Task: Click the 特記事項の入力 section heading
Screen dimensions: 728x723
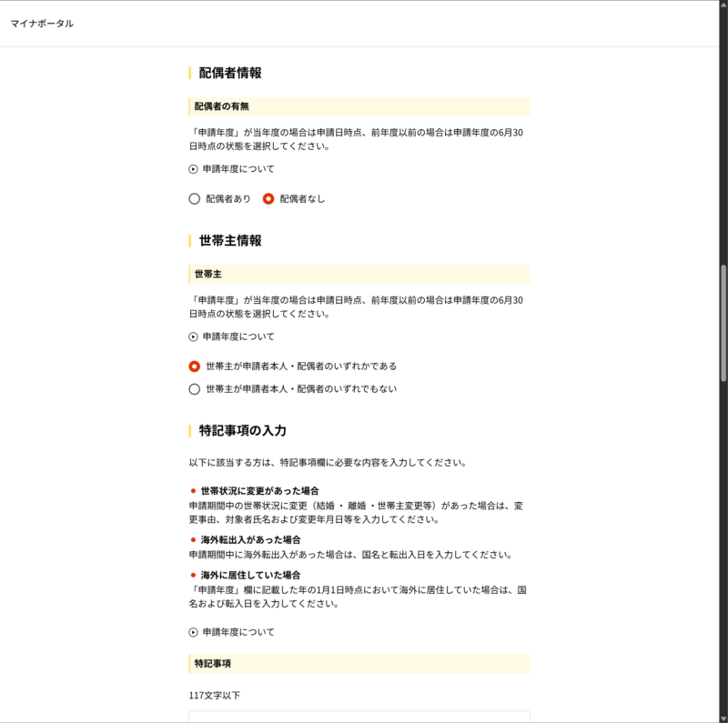Action: (242, 430)
